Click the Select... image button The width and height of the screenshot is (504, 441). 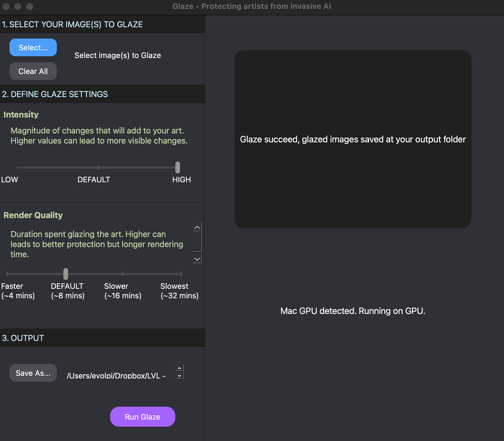[x=33, y=47]
